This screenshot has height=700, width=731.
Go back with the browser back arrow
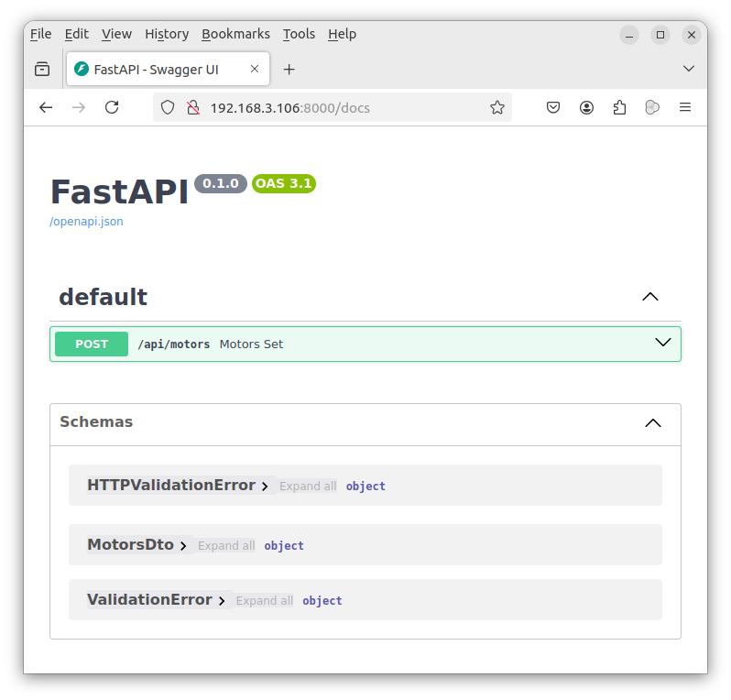[x=46, y=108]
